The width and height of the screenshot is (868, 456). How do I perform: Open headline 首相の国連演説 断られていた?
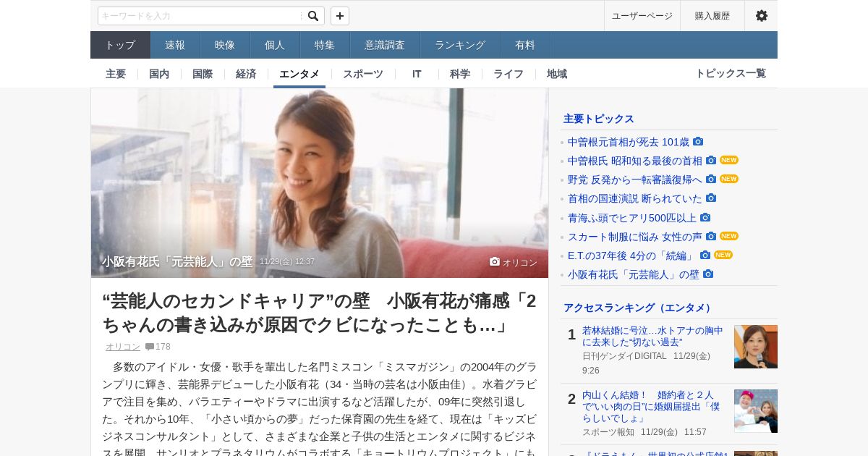(635, 198)
